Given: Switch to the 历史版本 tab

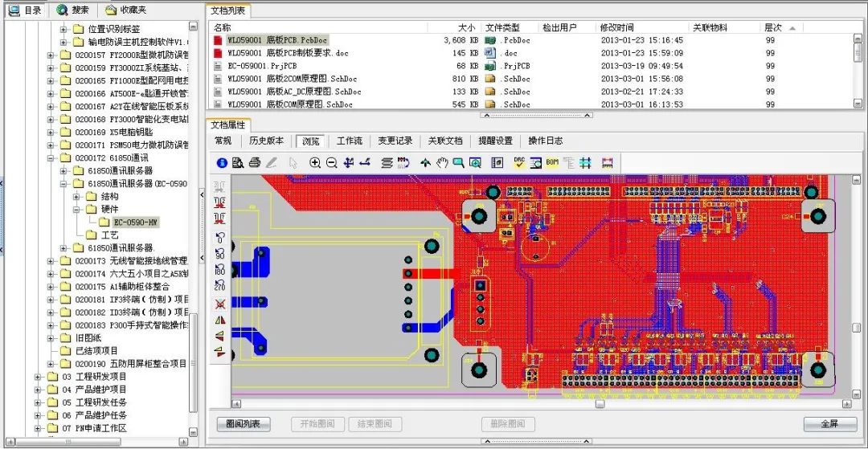Looking at the screenshot, I should 266,141.
